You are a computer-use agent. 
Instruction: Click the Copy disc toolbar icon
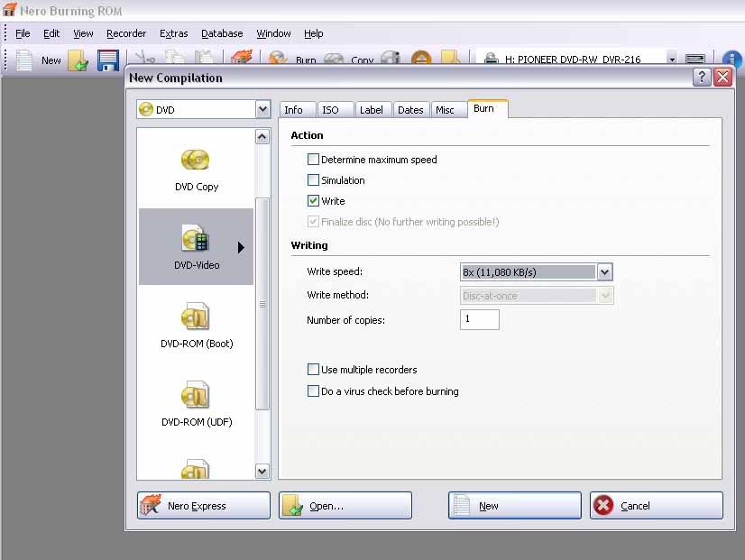tap(334, 59)
